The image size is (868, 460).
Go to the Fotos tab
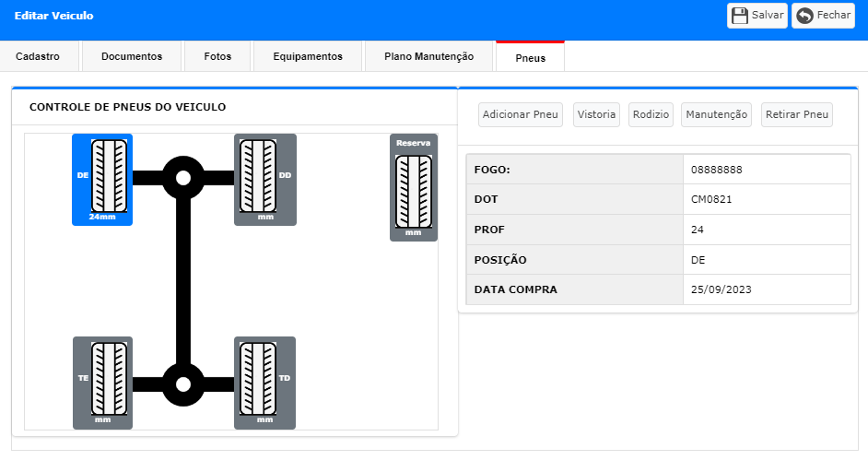pyautogui.click(x=217, y=56)
